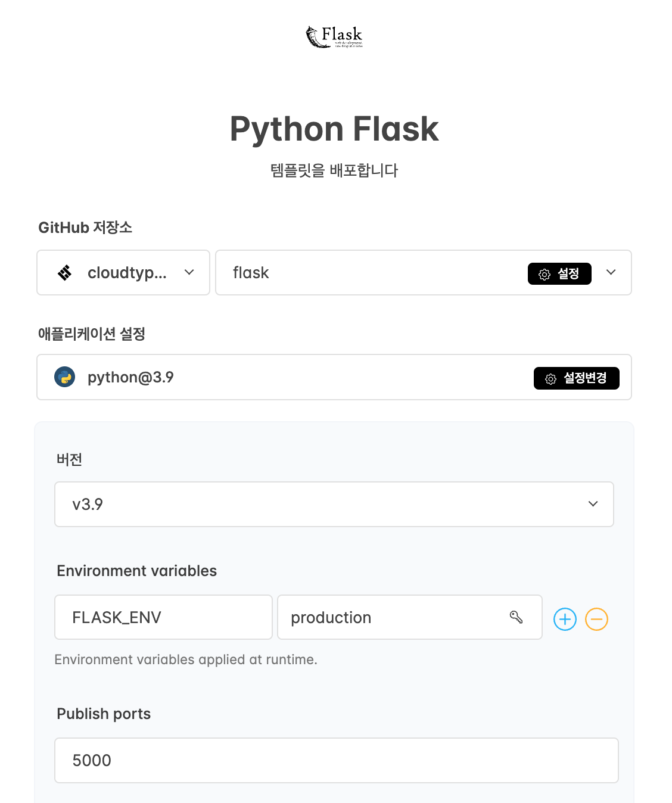Add environment variable with plus icon

(x=565, y=619)
